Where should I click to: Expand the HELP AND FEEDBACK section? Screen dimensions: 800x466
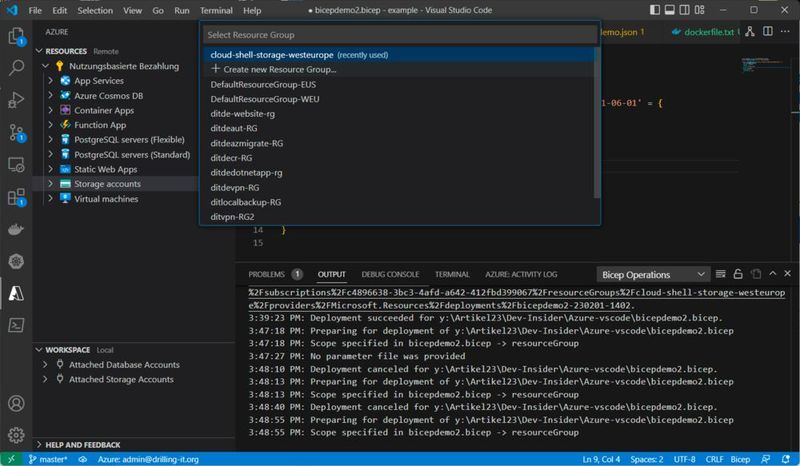tap(39, 445)
